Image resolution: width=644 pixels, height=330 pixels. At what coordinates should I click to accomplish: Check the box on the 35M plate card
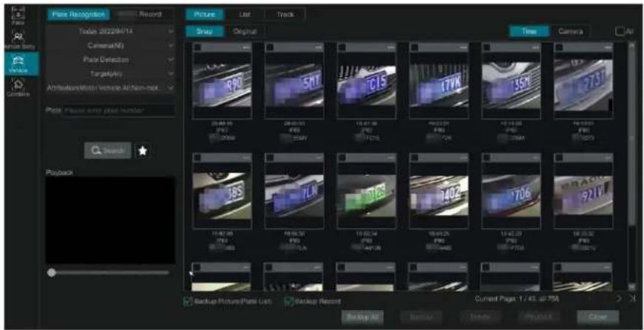click(487, 47)
